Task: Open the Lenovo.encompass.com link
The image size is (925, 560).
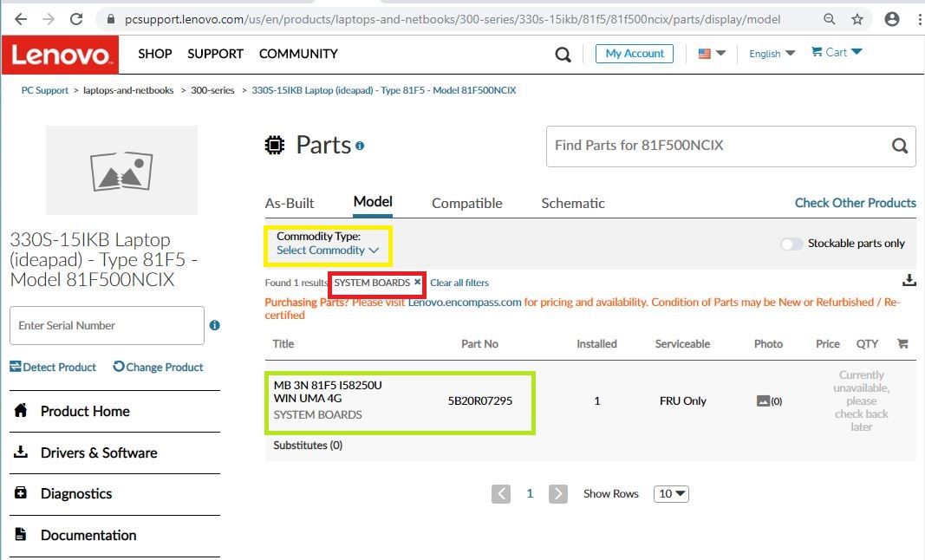Action: 465,303
